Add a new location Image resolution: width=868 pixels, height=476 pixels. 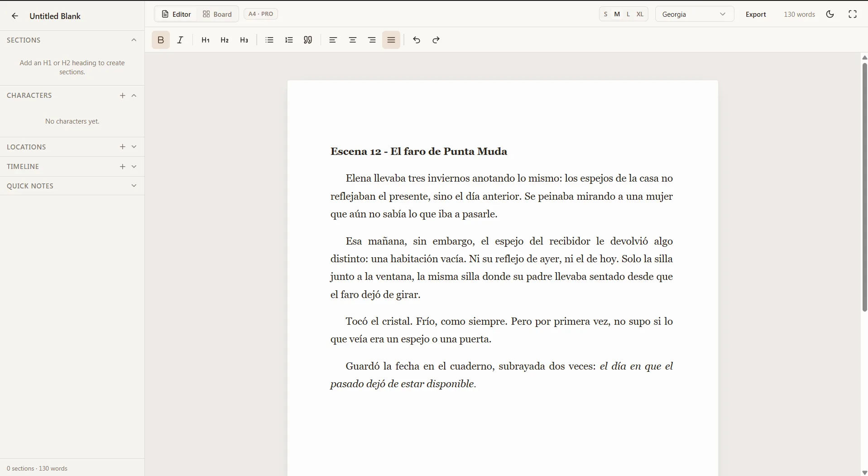point(122,147)
